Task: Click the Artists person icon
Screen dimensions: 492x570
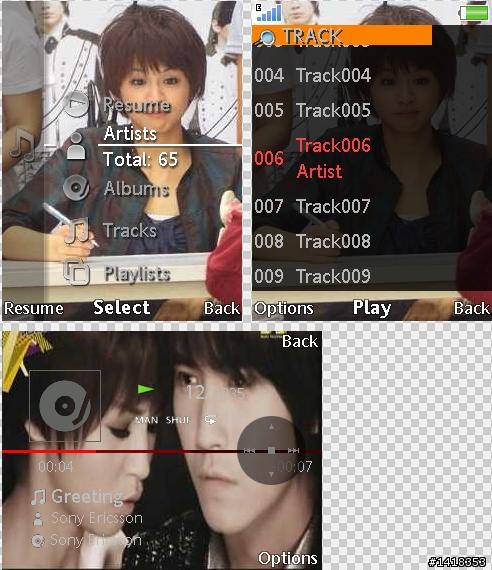Action: 76,146
